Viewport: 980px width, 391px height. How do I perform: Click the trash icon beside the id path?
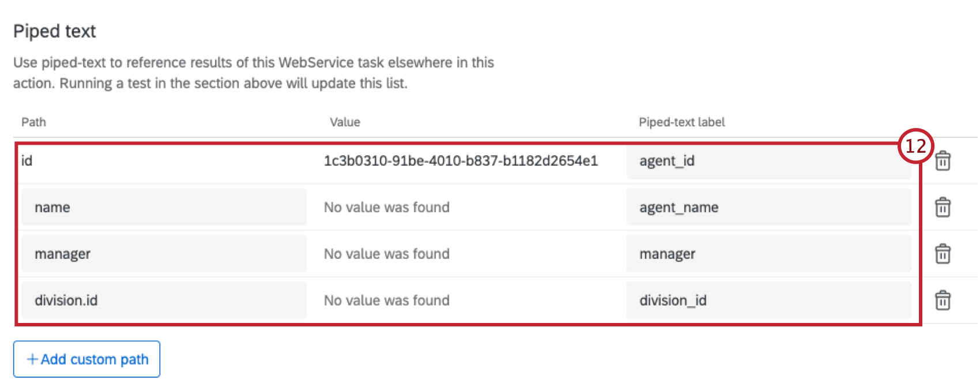pos(943,161)
